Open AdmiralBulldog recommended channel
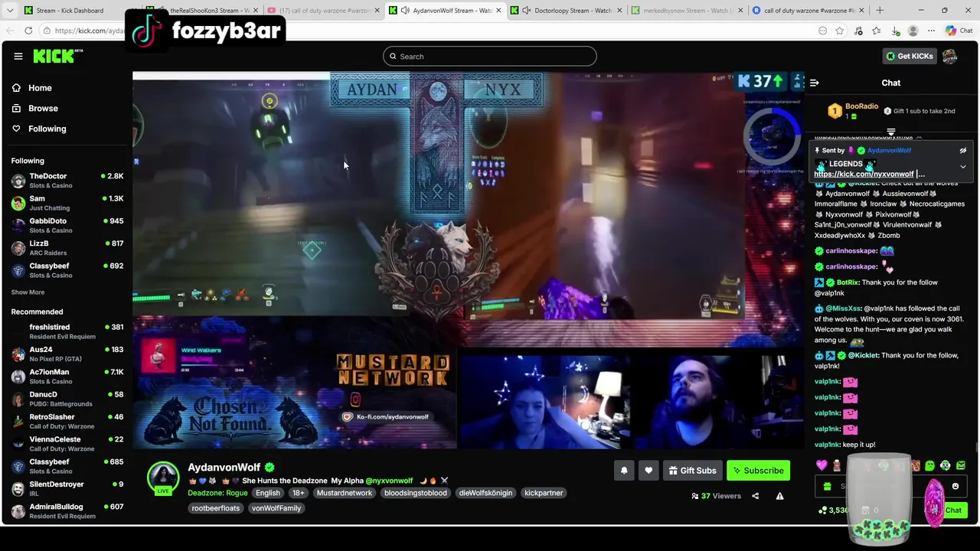 67,511
